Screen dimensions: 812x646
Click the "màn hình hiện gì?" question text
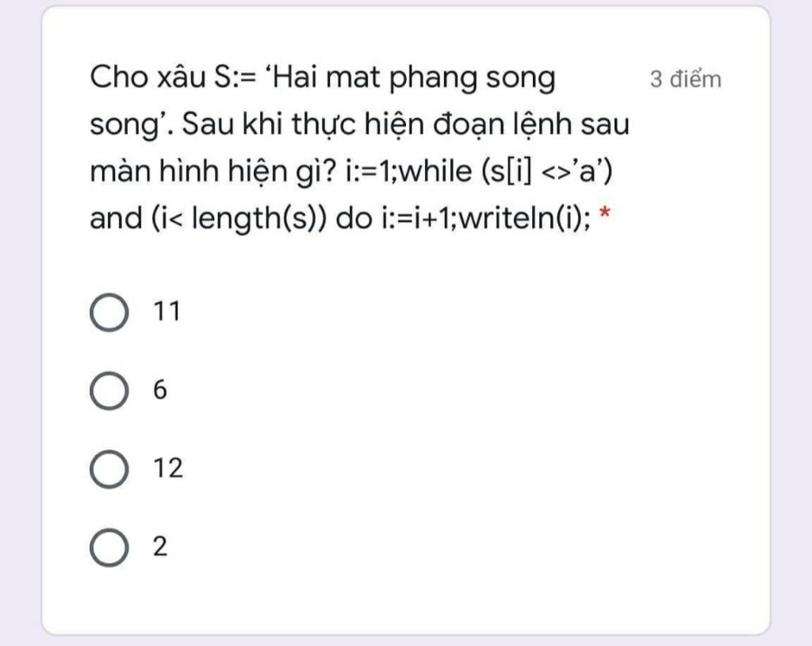click(x=214, y=172)
